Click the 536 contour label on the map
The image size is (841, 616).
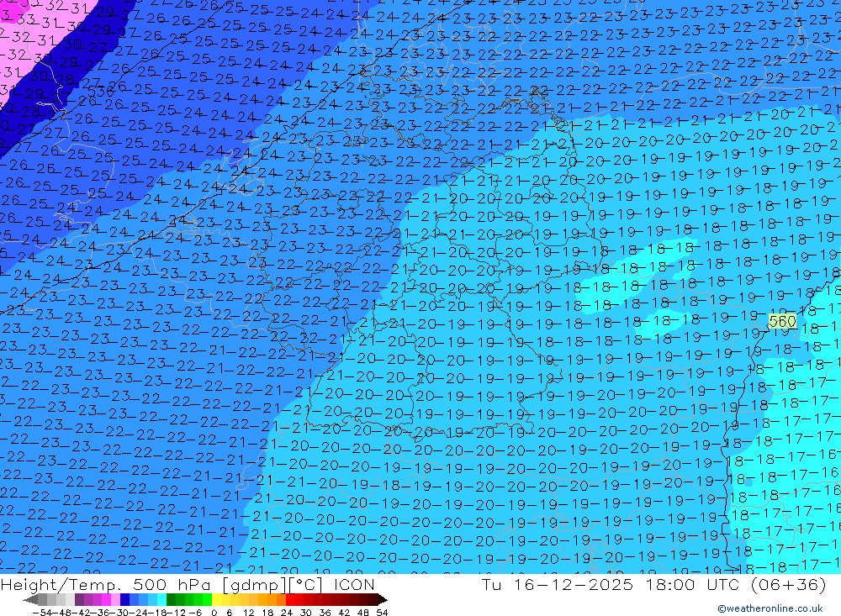coord(101,92)
